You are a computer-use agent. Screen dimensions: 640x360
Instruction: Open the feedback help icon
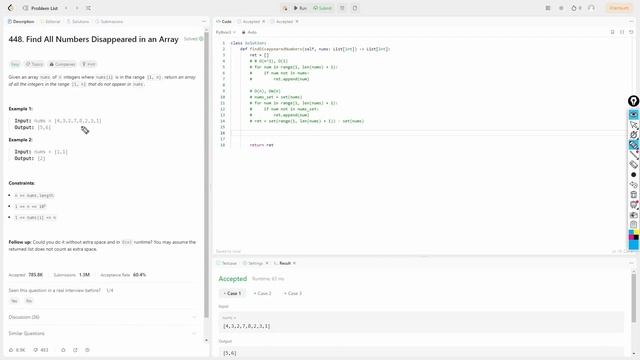[87, 350]
